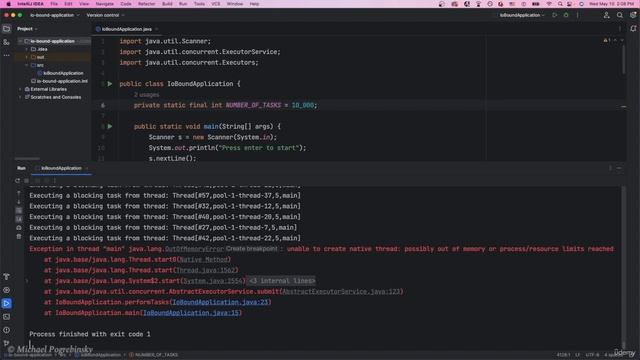Open the io-bound-application project dropdown

click(x=55, y=15)
